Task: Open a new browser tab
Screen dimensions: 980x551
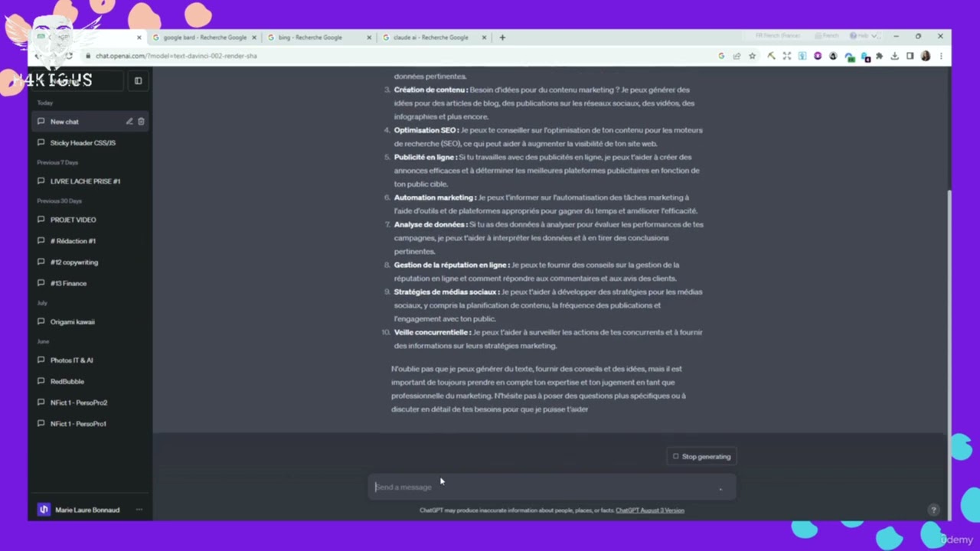Action: pyautogui.click(x=502, y=37)
